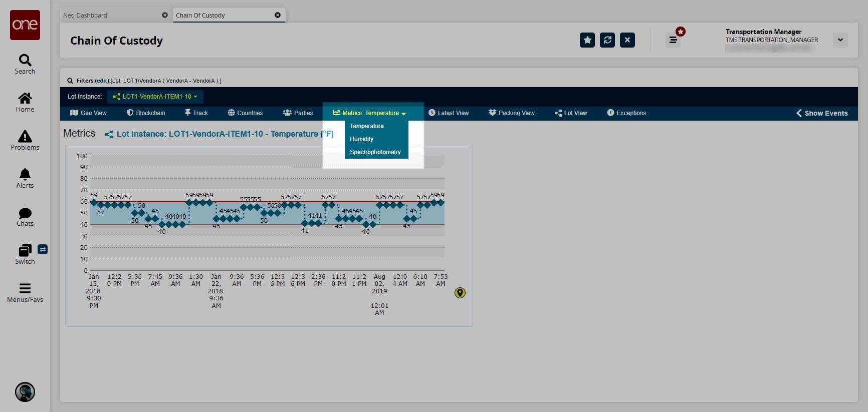Open the Chats bubble icon
Screen dimensions: 868x412
pyautogui.click(x=25, y=213)
